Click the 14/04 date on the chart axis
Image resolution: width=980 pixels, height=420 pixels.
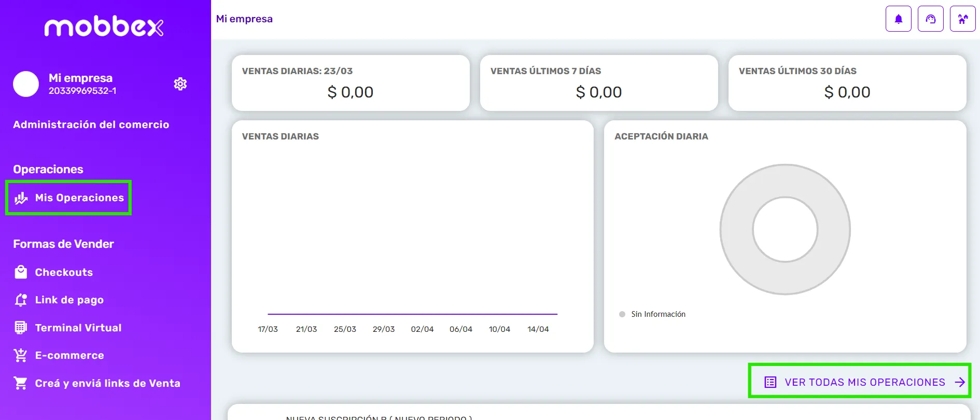point(538,329)
